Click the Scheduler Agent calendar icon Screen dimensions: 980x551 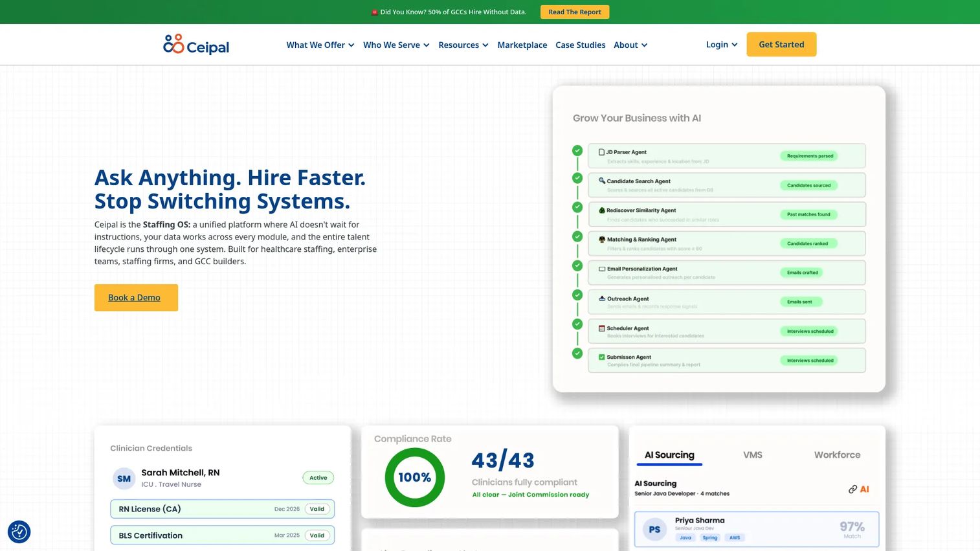pos(602,328)
